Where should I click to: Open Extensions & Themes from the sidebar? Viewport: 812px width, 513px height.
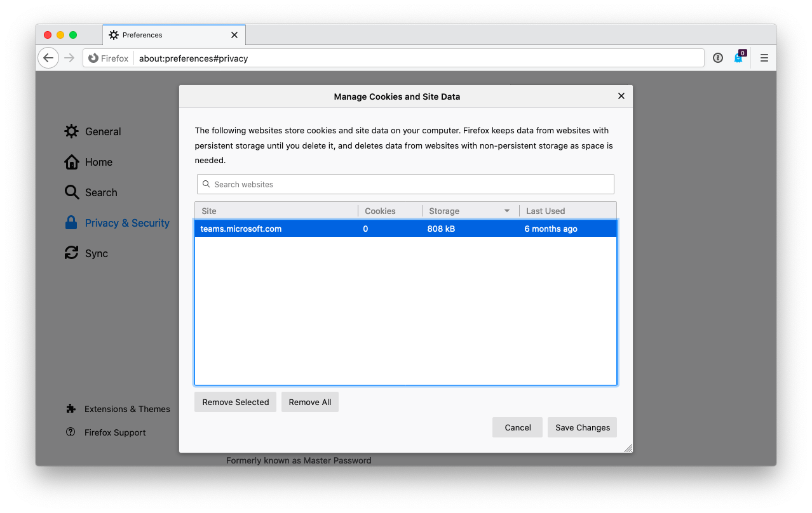[127, 409]
